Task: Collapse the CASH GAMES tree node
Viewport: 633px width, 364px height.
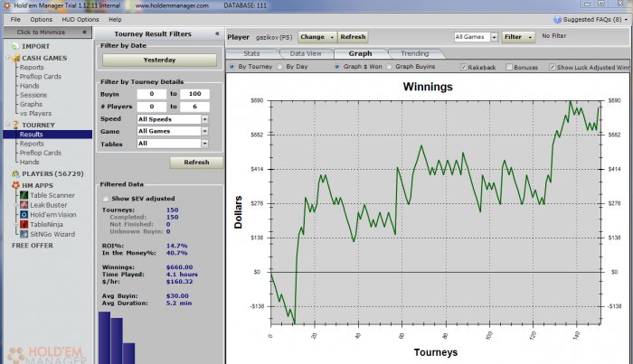Action: coord(7,58)
